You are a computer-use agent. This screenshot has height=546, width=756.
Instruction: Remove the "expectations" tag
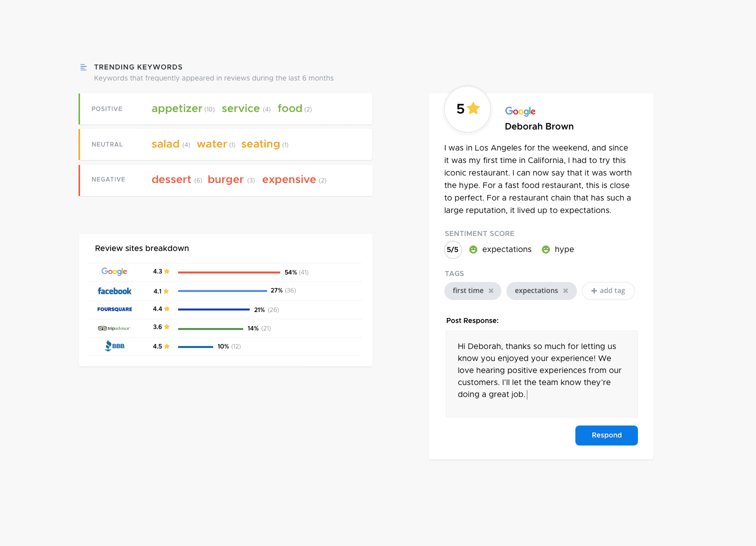point(566,290)
